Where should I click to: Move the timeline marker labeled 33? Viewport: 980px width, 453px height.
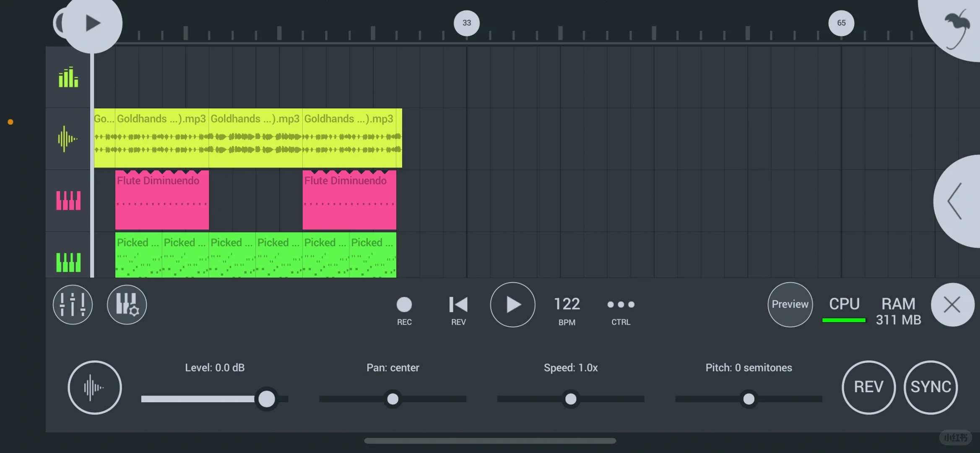pyautogui.click(x=466, y=23)
